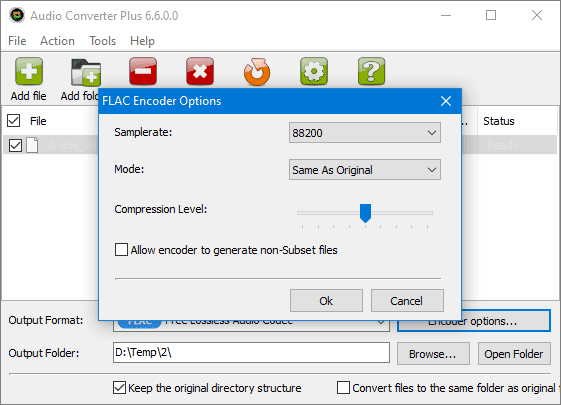The image size is (561, 405).
Task: Click the green question mark help icon
Action: [x=371, y=71]
